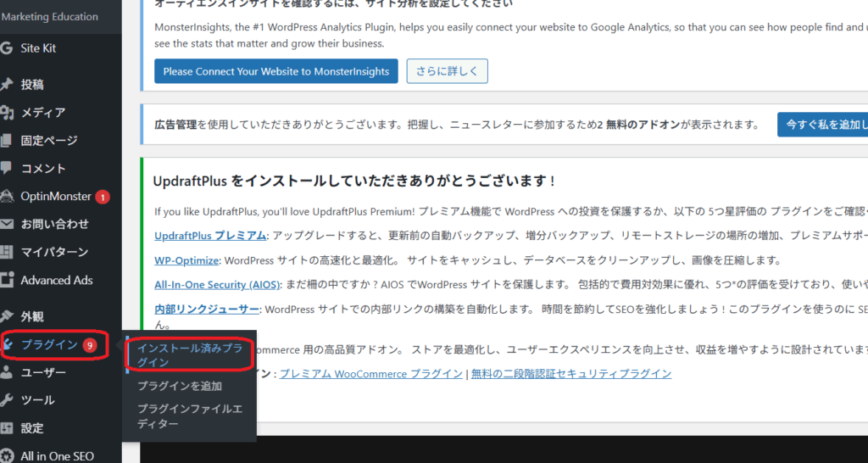Click the wrench icon beside ツール
Viewport: 868px width, 463px height.
pyautogui.click(x=6, y=400)
